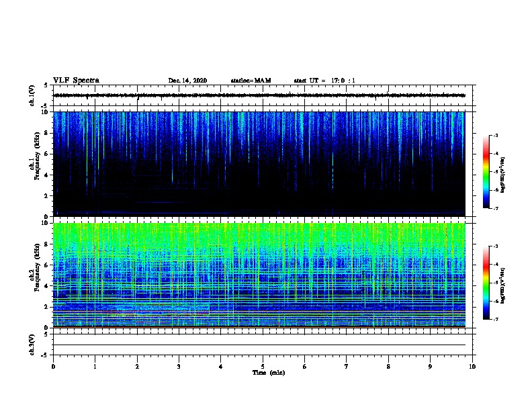Viewport: 532px width, 411px height.
Task: Click the "5" tick on the time axis
Action: pyautogui.click(x=263, y=367)
